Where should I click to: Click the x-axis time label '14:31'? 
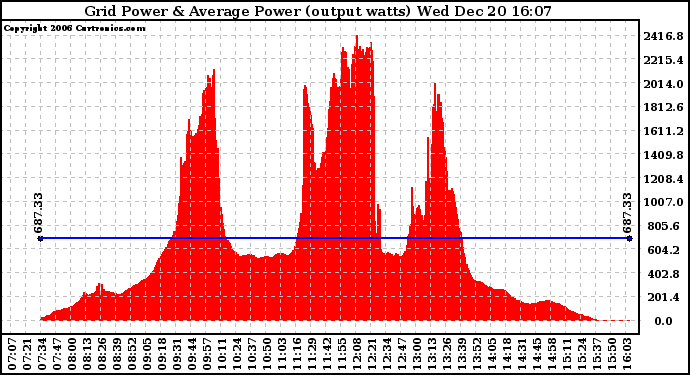point(522,354)
